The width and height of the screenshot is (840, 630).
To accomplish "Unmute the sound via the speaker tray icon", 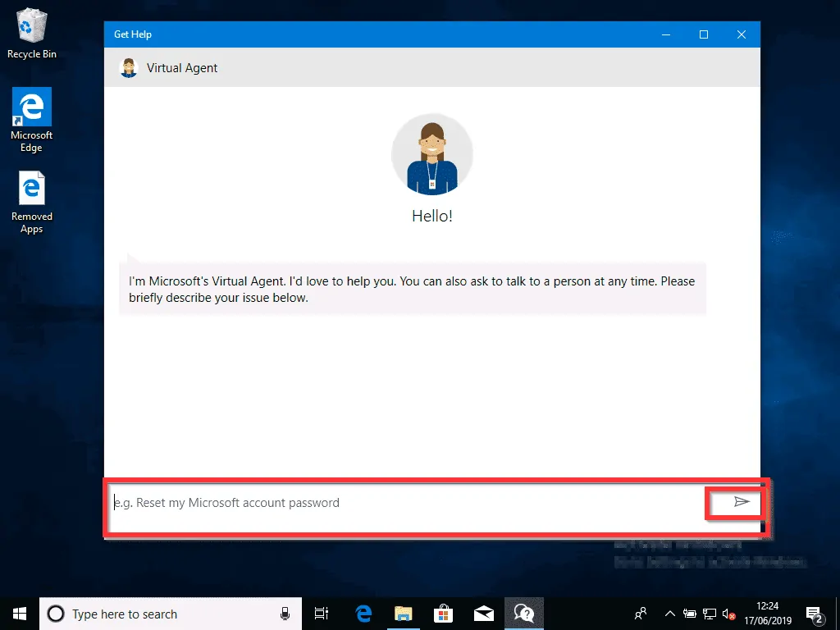I will pyautogui.click(x=729, y=613).
